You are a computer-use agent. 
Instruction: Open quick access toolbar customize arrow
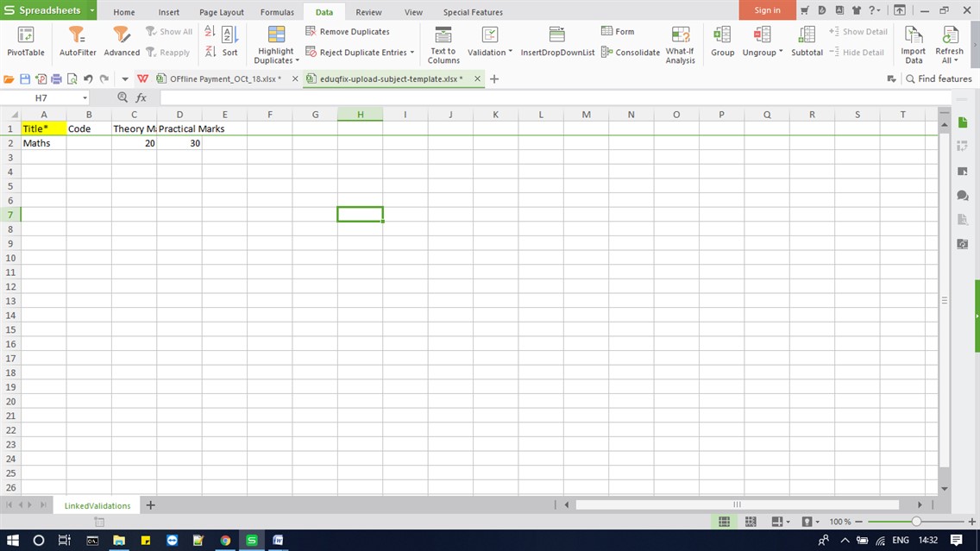click(x=125, y=78)
